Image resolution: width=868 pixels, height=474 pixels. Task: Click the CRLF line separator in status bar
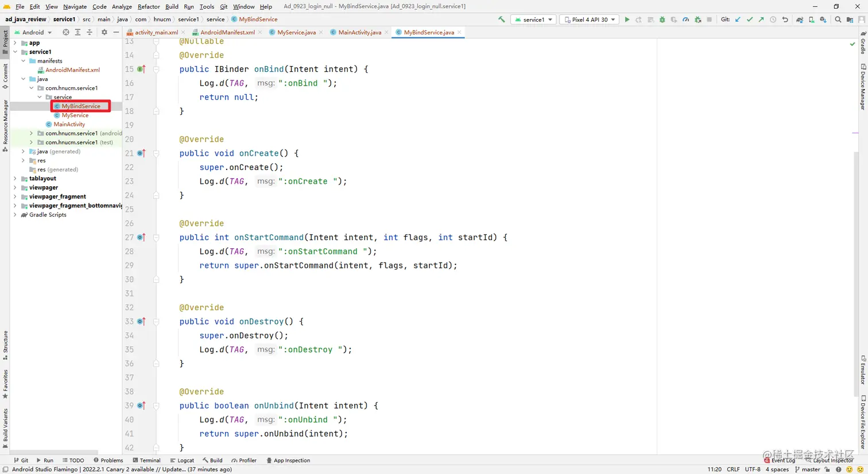(x=733, y=469)
